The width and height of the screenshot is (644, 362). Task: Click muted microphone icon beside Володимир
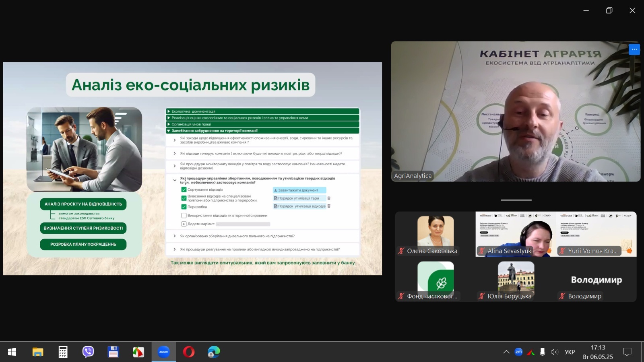(562, 296)
